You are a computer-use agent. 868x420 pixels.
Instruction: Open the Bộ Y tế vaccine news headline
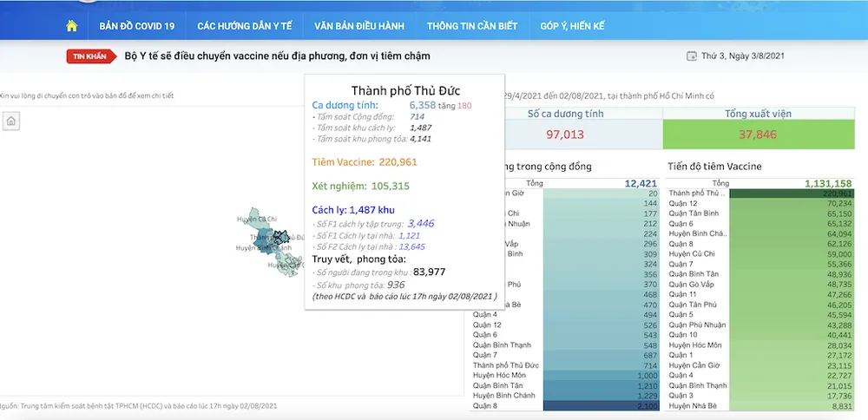[x=277, y=56]
